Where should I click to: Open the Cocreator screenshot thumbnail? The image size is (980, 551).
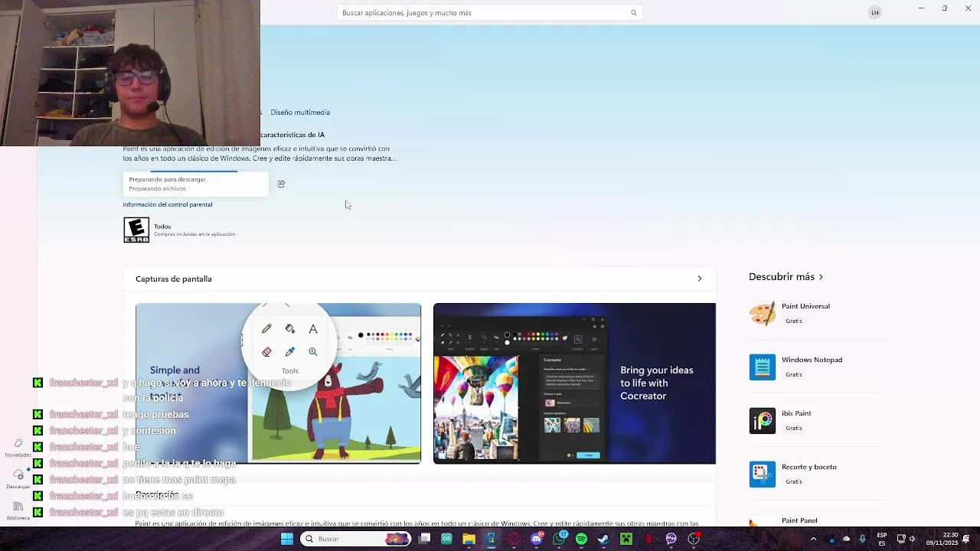point(574,383)
